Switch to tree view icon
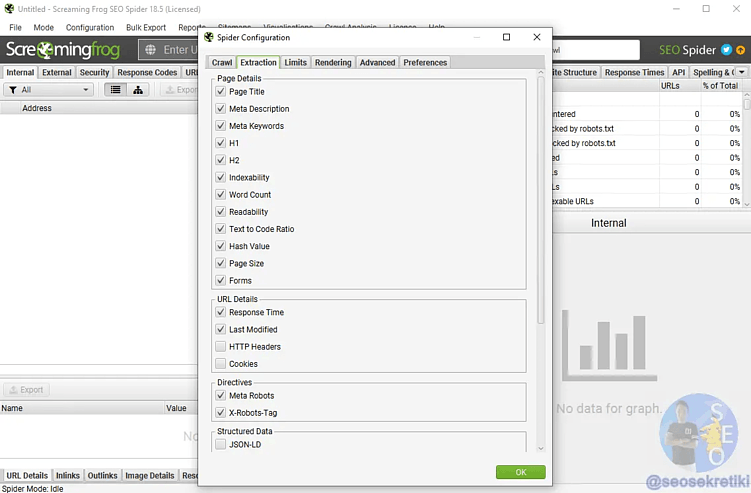This screenshot has height=493, width=751. click(138, 90)
